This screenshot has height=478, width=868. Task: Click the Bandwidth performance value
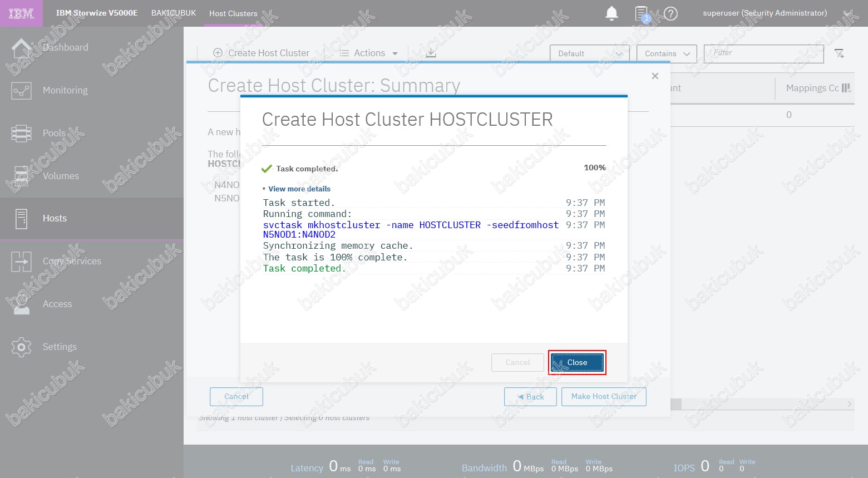click(x=528, y=466)
